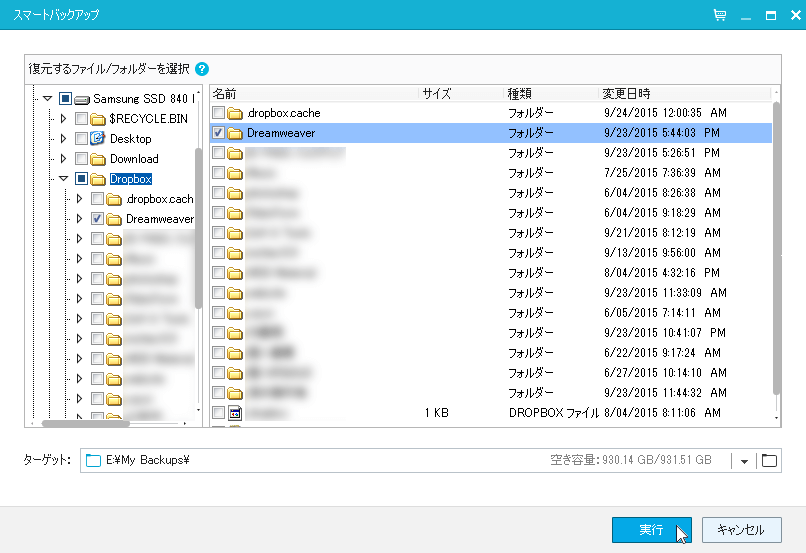The width and height of the screenshot is (806, 553).
Task: Check the Download checkbox in tree
Action: point(81,158)
